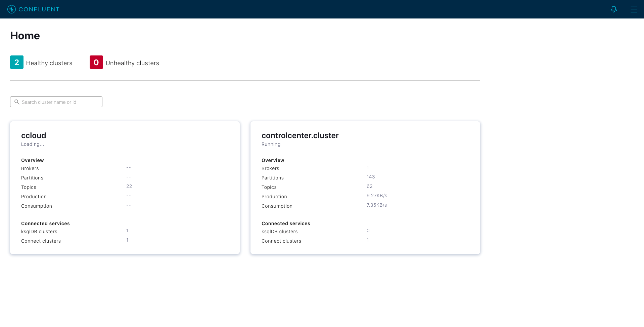
Task: Click the Running status under controlcenter.cluster
Action: 271,144
